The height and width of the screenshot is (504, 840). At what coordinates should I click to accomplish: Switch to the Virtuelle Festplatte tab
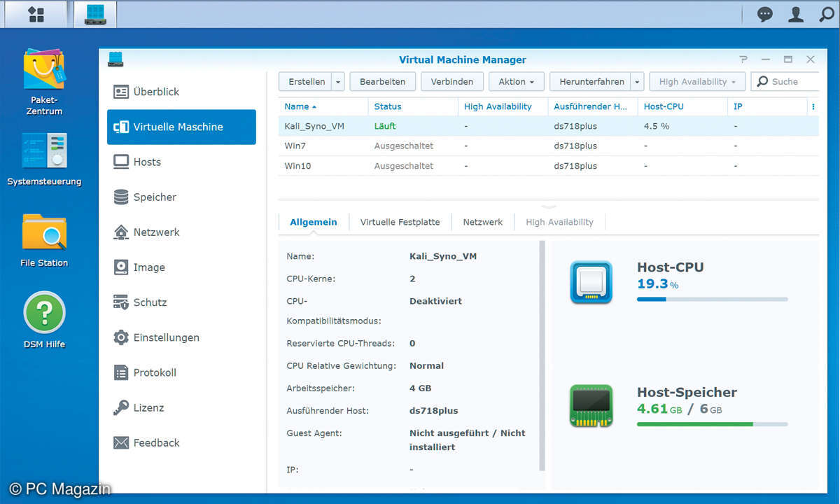pyautogui.click(x=400, y=222)
